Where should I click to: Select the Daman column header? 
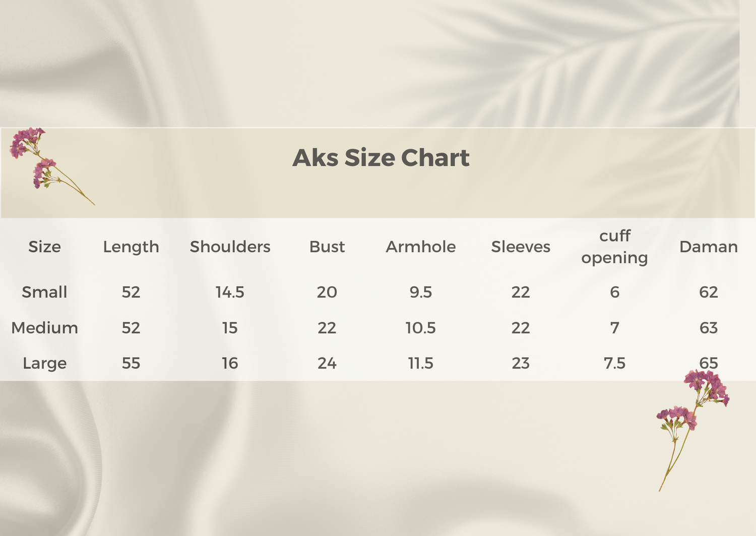coord(708,247)
